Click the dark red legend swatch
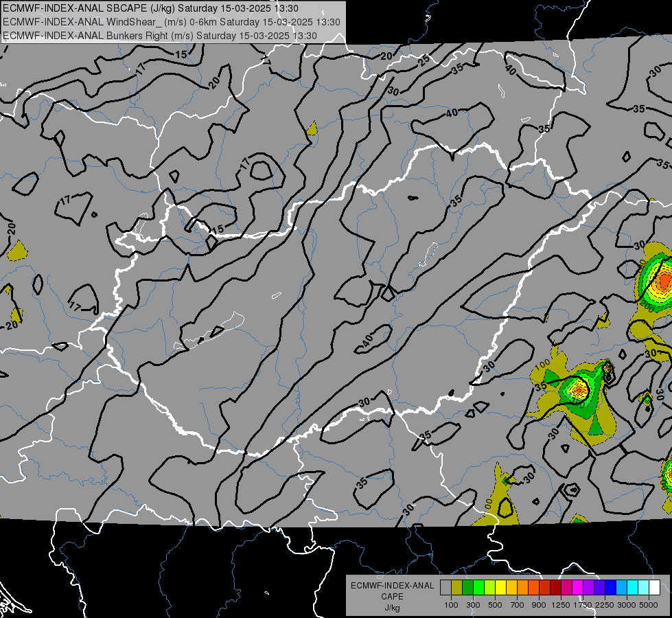 (555, 588)
